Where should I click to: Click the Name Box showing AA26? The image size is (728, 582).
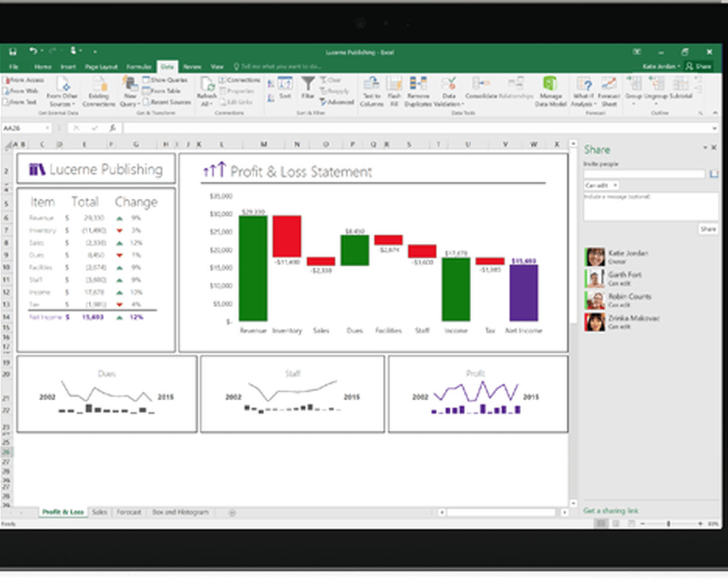click(27, 128)
